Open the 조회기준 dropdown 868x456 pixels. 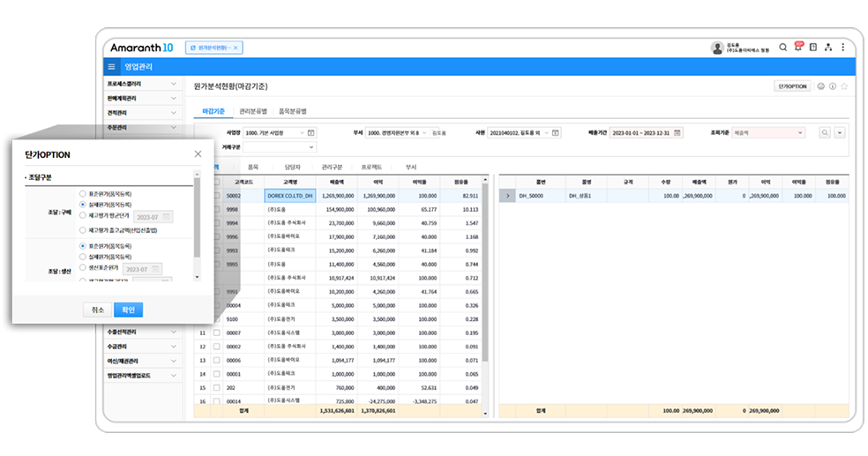click(x=767, y=133)
